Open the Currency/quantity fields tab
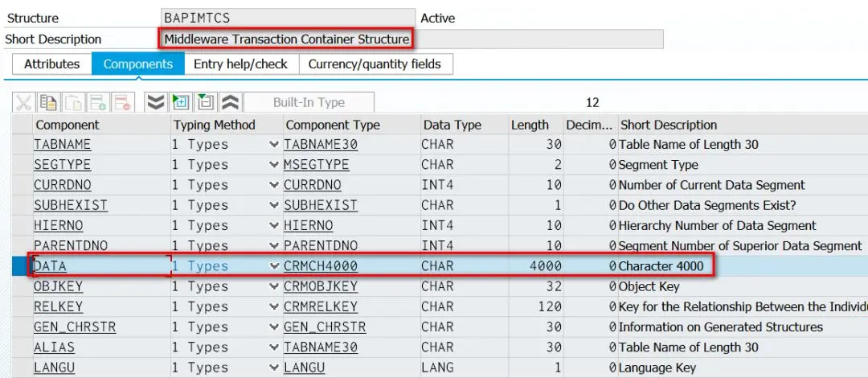The height and width of the screenshot is (378, 868). pos(375,64)
